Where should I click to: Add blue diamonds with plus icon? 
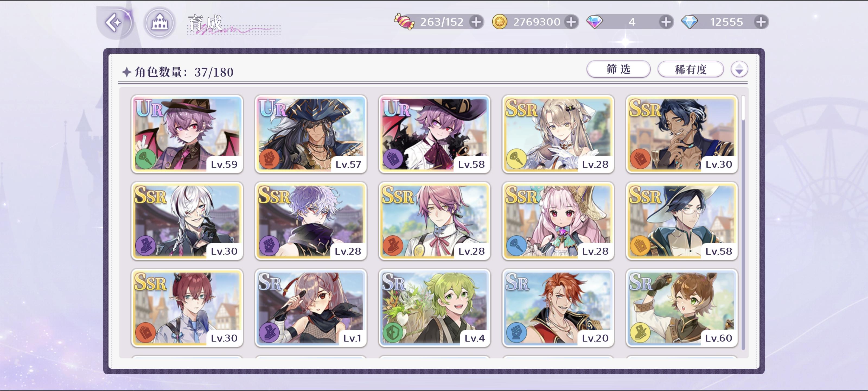(761, 22)
